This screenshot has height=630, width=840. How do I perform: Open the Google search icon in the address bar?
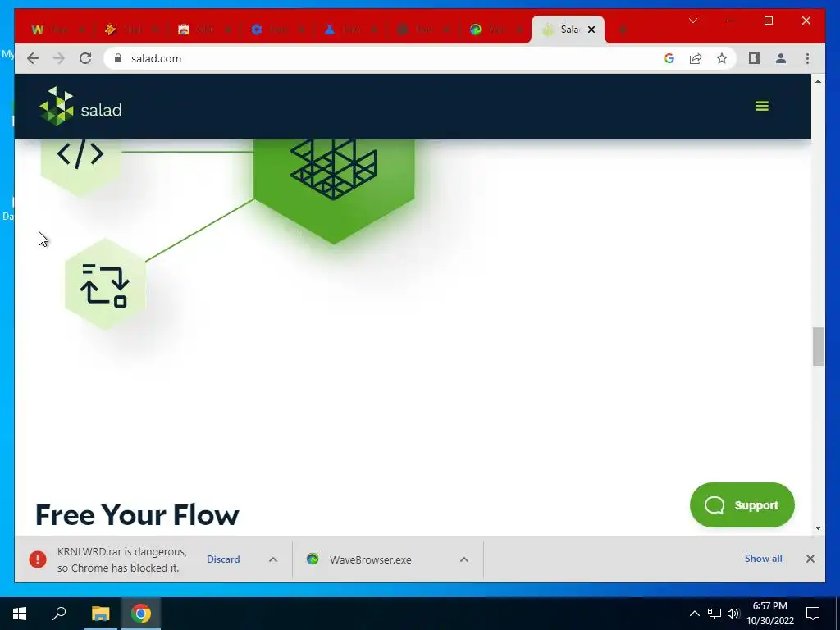point(669,58)
